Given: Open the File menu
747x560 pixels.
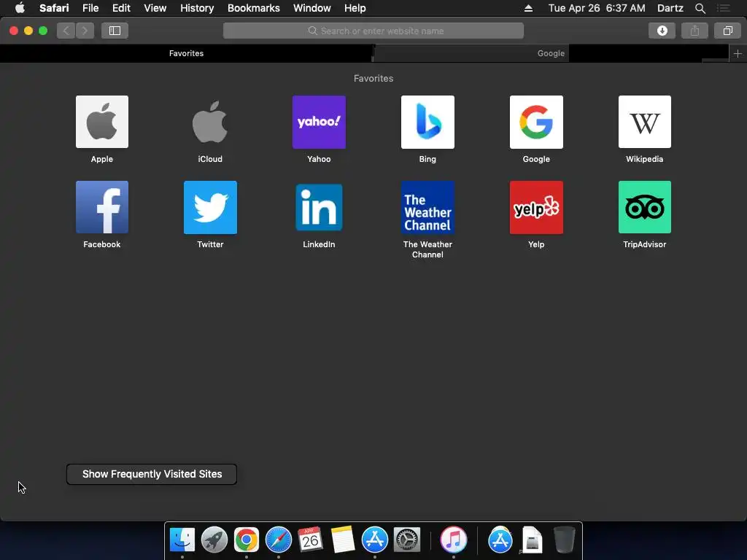Looking at the screenshot, I should tap(90, 8).
